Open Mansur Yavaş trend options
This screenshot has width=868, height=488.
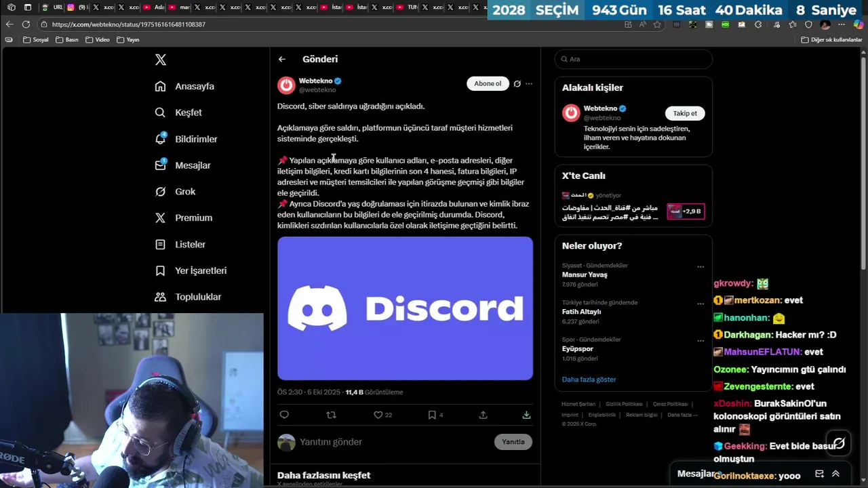click(701, 266)
